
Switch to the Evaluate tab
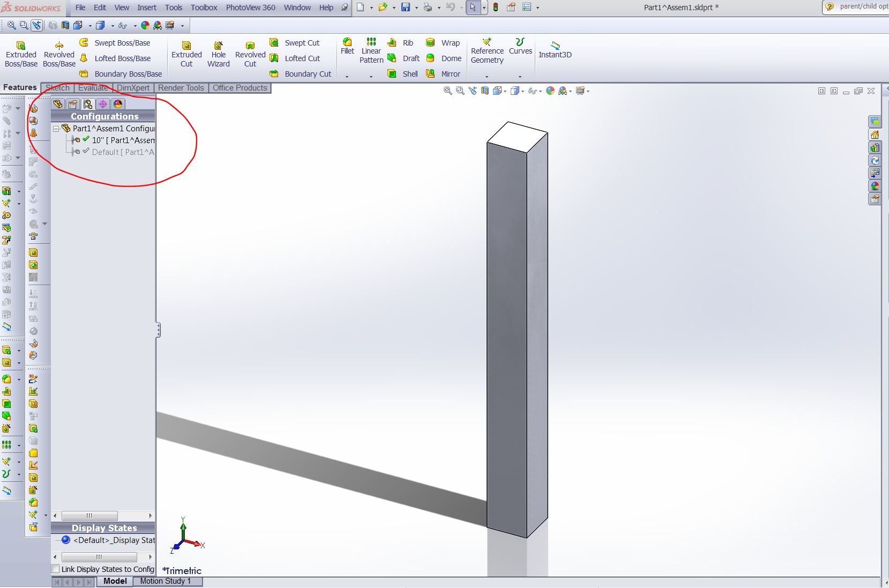93,88
